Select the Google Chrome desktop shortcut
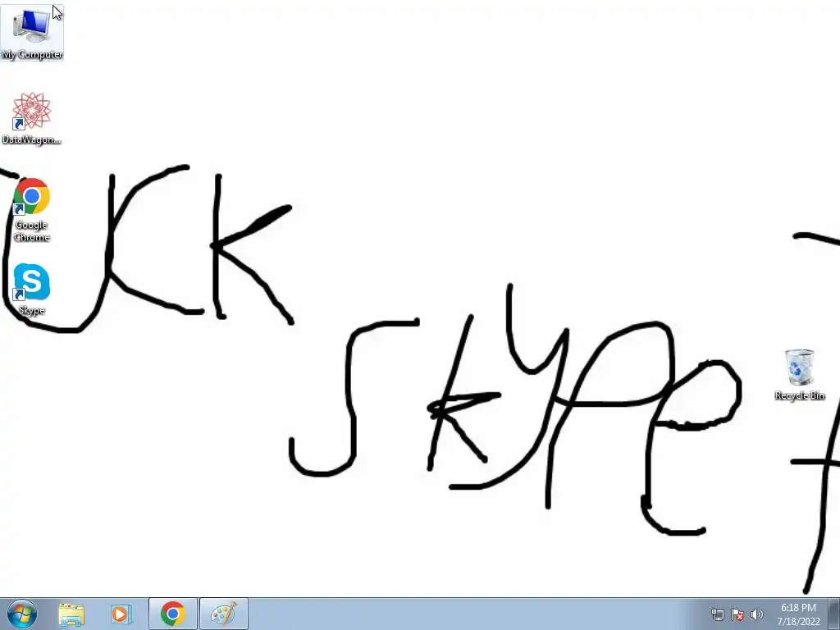This screenshot has width=840, height=630. pyautogui.click(x=32, y=209)
